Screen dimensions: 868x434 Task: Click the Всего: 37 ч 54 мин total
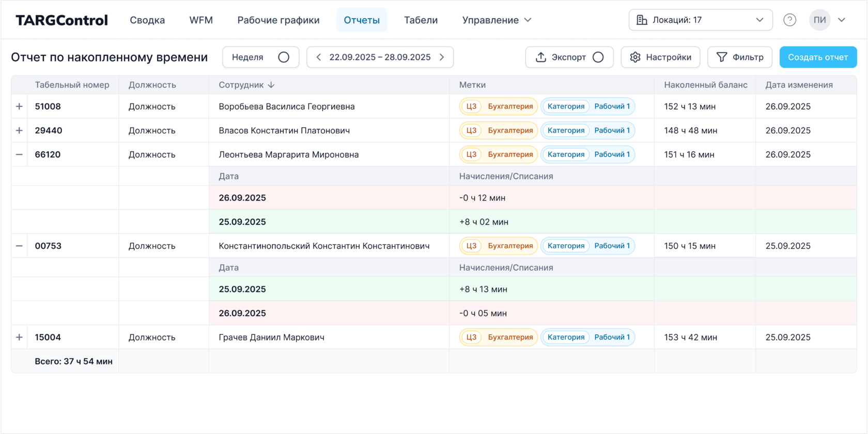(x=73, y=362)
